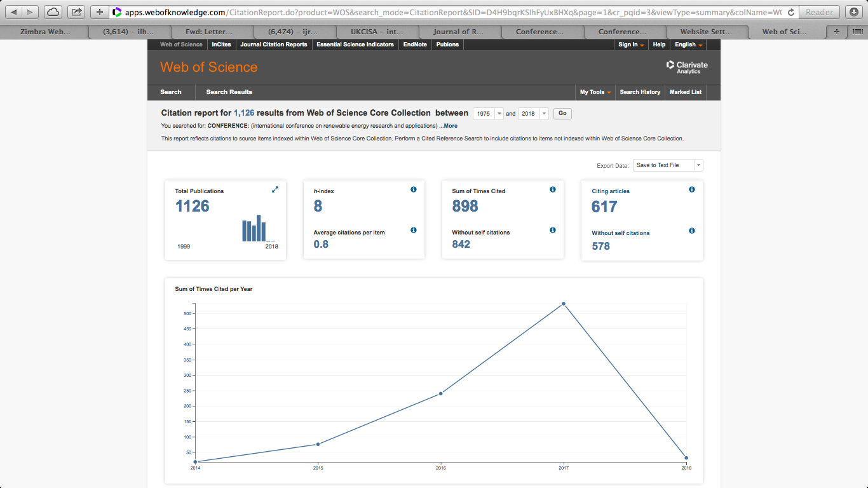The height and width of the screenshot is (488, 868).
Task: Click the 2017 data point on chart
Action: [564, 304]
